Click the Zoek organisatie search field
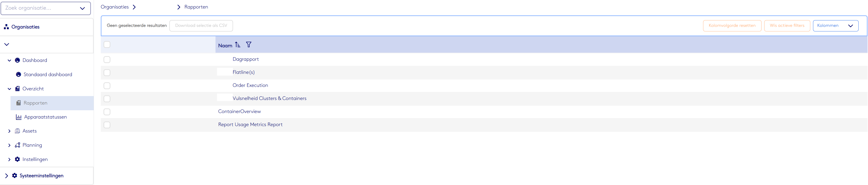868x185 pixels. [41, 8]
